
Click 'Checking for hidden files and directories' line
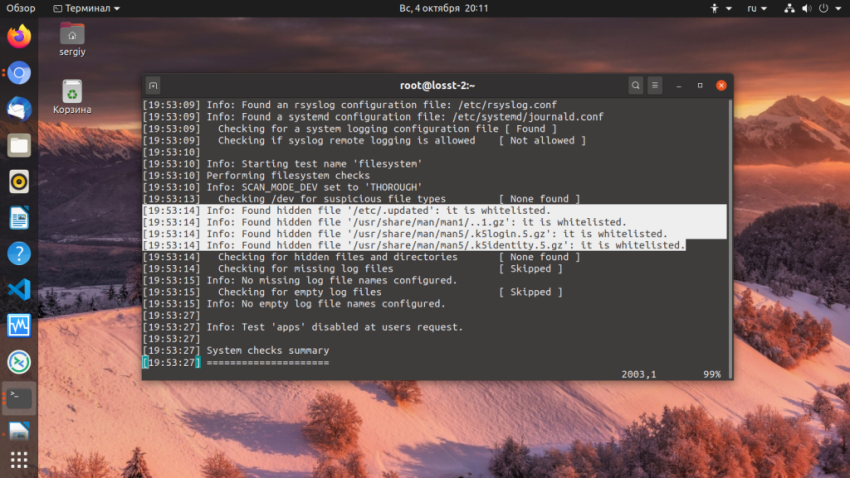tap(338, 257)
